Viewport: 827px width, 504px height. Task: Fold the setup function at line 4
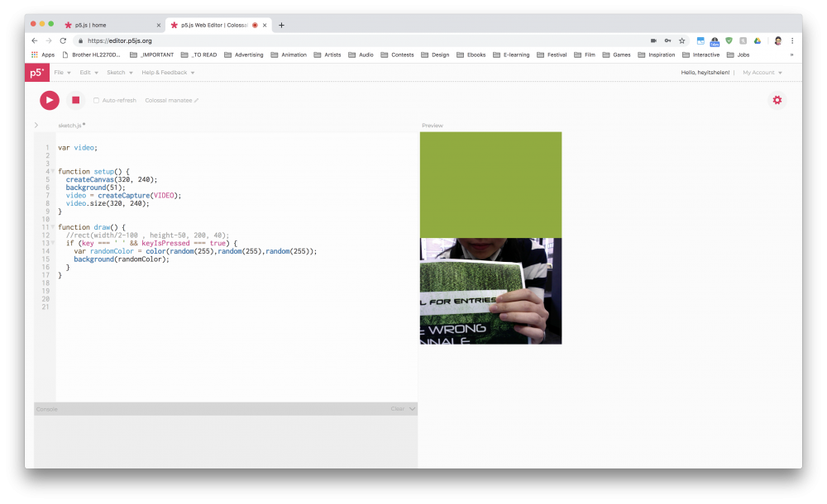point(52,172)
